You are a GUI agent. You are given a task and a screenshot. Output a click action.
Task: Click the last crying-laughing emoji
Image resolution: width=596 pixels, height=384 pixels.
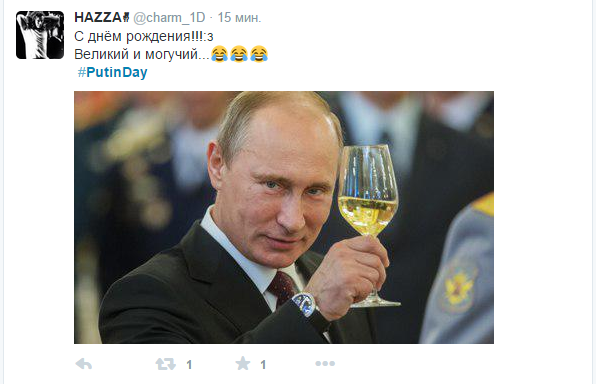point(259,54)
